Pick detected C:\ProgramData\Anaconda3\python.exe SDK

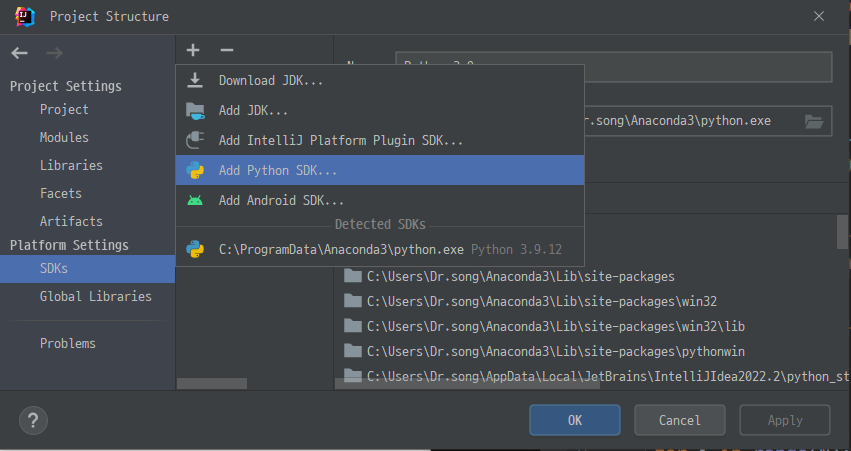pyautogui.click(x=380, y=250)
